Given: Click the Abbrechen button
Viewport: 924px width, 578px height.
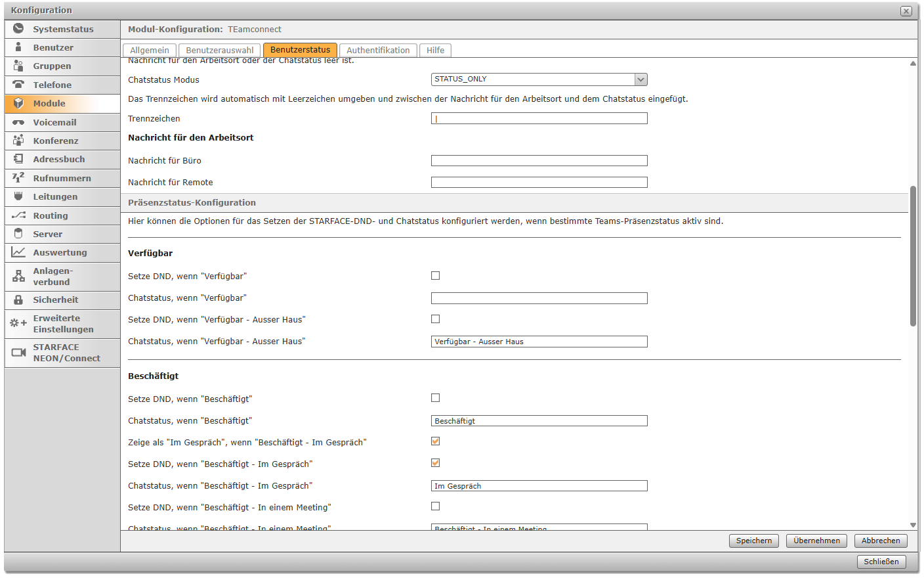Looking at the screenshot, I should tap(881, 541).
